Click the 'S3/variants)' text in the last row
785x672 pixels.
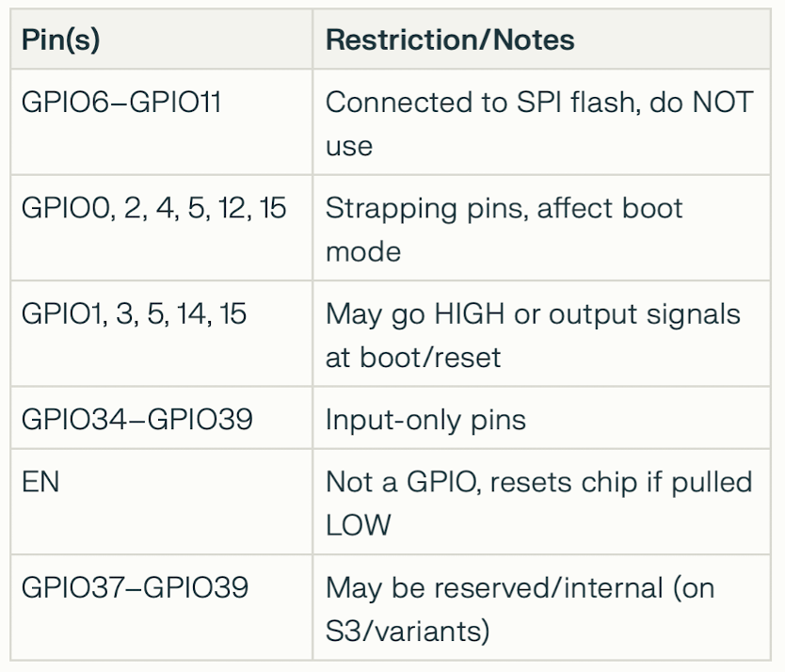point(408,632)
